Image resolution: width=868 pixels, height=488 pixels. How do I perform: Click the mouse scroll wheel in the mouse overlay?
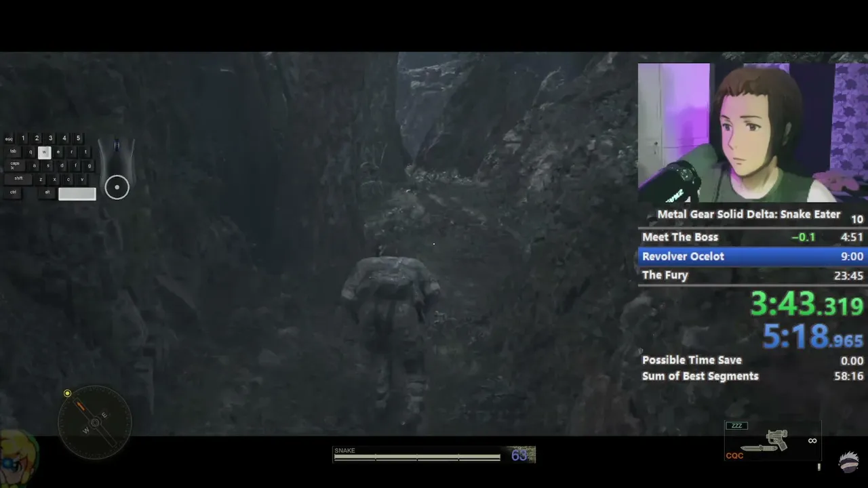pos(117,146)
